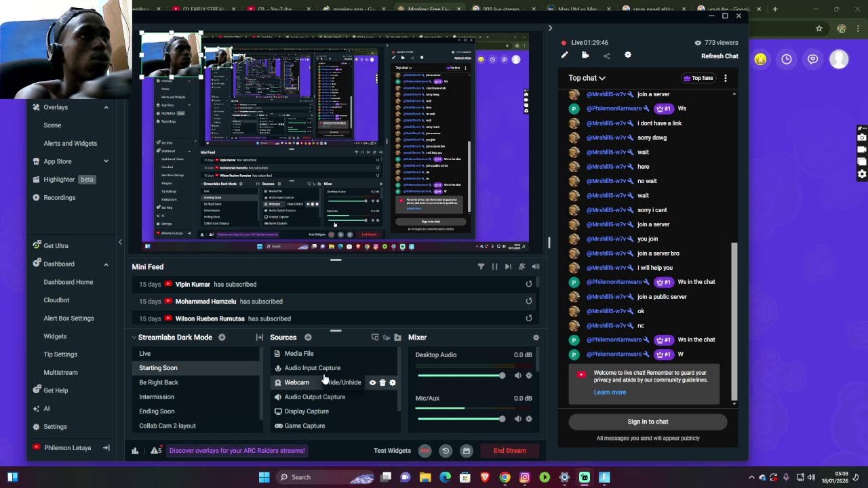The height and width of the screenshot is (488, 868).
Task: Open the schedule stream calendar icon
Action: click(466, 451)
